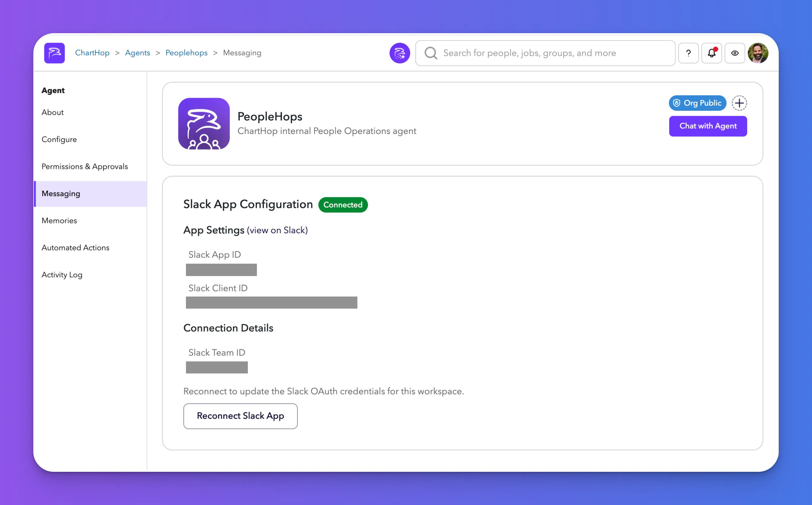Open notifications bell icon

click(711, 53)
